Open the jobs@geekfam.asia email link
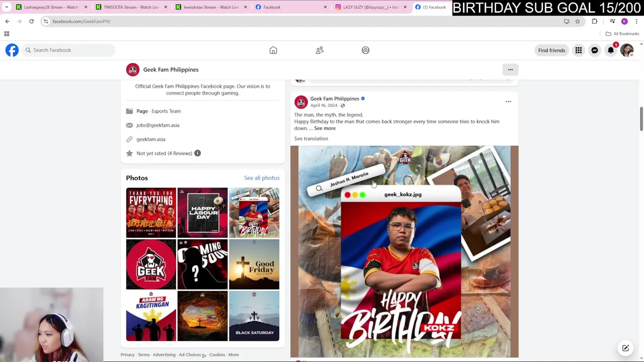644x362 pixels. coord(157,125)
